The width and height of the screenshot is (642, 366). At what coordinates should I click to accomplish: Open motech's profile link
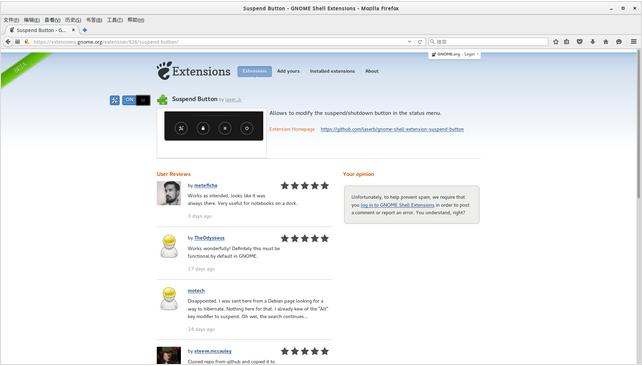tap(196, 291)
